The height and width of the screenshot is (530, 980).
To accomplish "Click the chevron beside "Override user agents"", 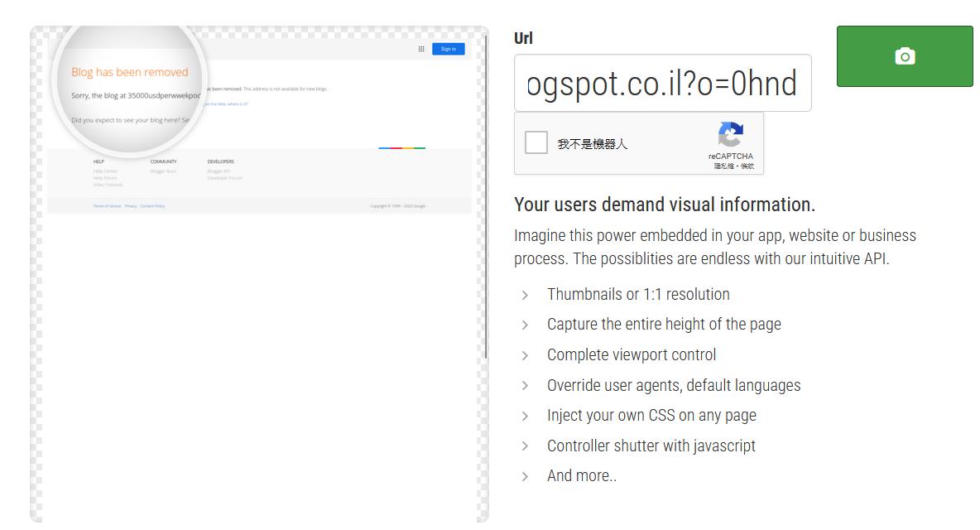I will tap(525, 386).
